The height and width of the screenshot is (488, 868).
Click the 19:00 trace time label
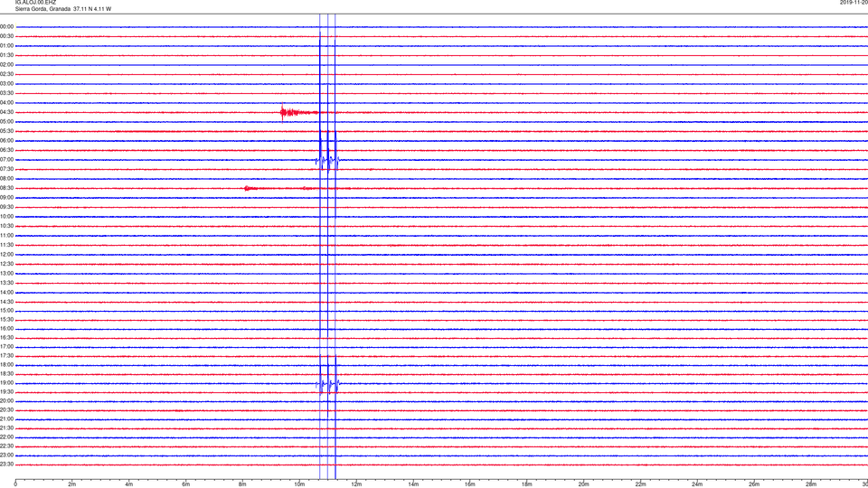tap(6, 383)
